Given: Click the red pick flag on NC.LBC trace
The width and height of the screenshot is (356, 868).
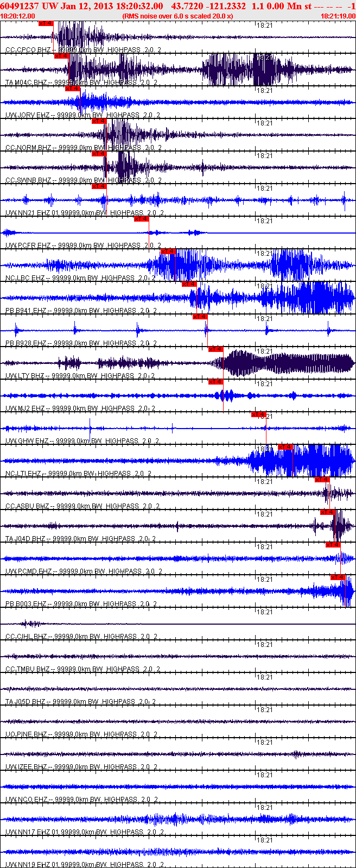Looking at the screenshot, I should click(168, 251).
